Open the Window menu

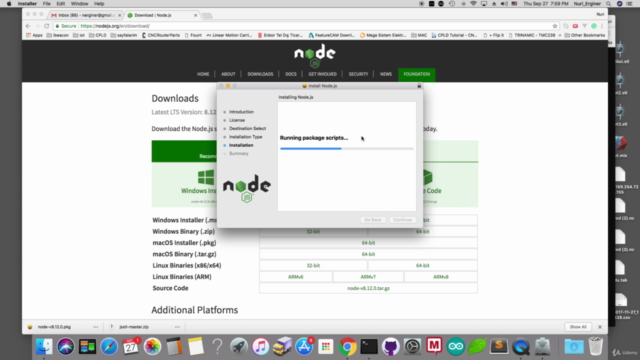point(79,4)
